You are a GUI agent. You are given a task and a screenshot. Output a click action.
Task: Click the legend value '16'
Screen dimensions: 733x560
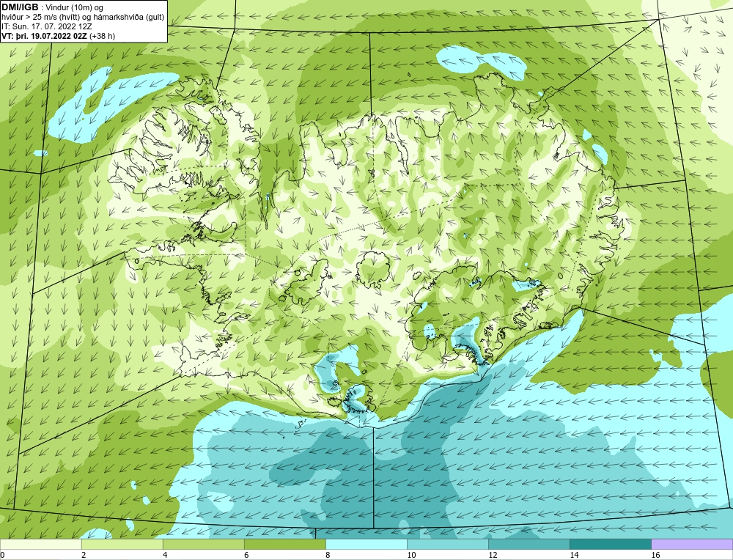(x=655, y=555)
